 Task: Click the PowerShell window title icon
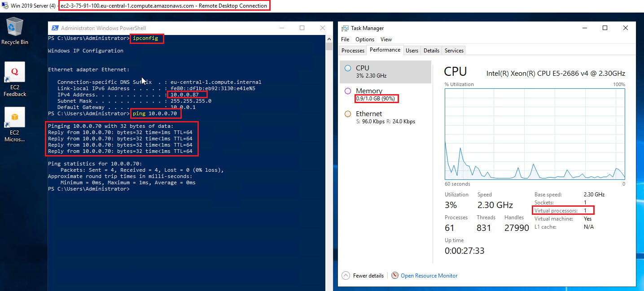(x=55, y=28)
